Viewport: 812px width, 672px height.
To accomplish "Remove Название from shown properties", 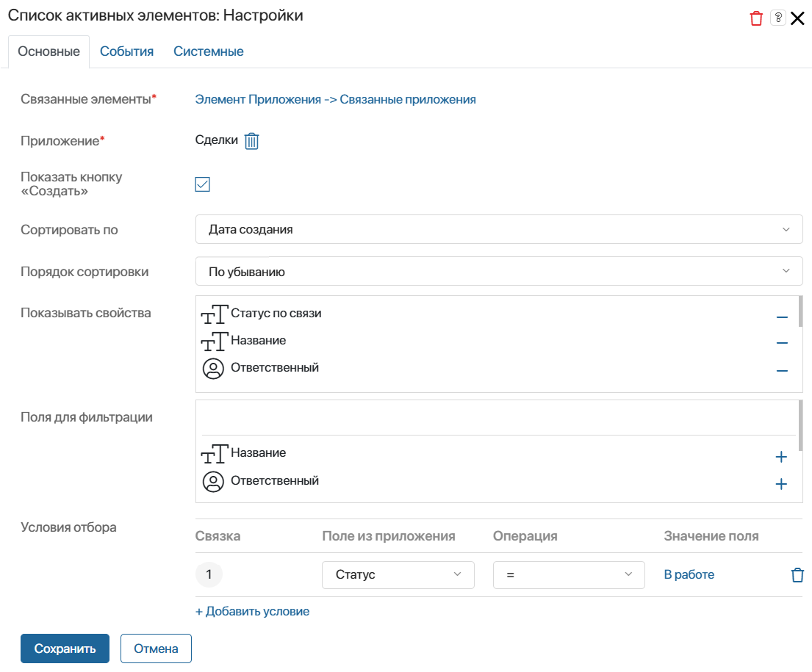I will [782, 343].
